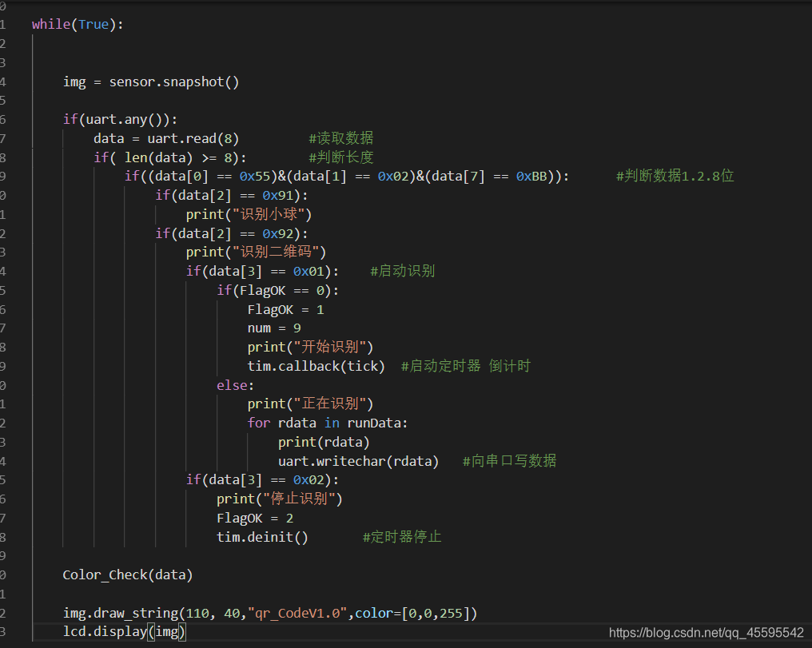Click 'if( len(data) >= 8):' line
Viewport: 812px width, 648px height.
[x=170, y=157]
